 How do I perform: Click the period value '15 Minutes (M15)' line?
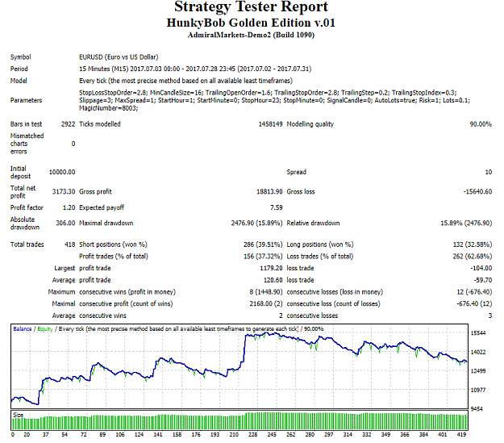click(x=195, y=69)
